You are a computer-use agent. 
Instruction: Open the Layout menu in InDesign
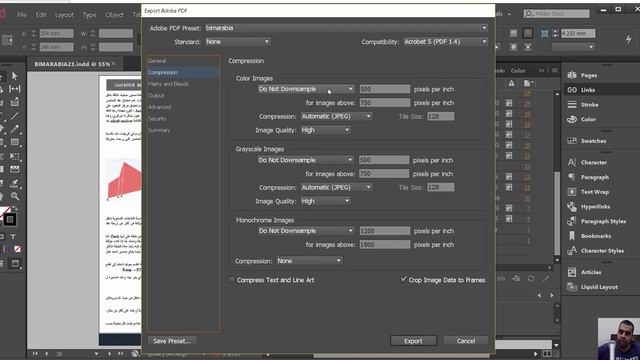(64, 15)
